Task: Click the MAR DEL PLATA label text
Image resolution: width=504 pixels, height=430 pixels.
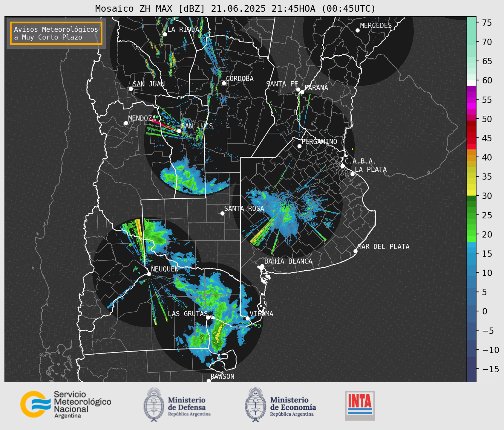Action: coord(383,247)
